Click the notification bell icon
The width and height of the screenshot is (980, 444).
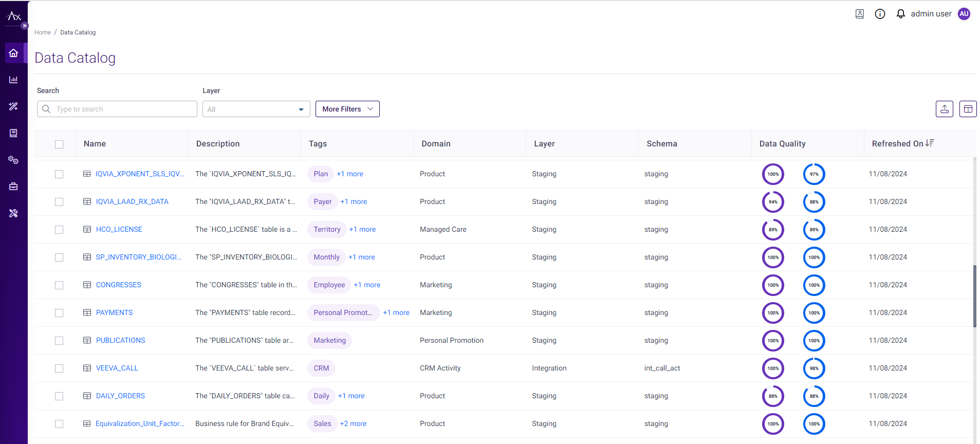(x=900, y=14)
